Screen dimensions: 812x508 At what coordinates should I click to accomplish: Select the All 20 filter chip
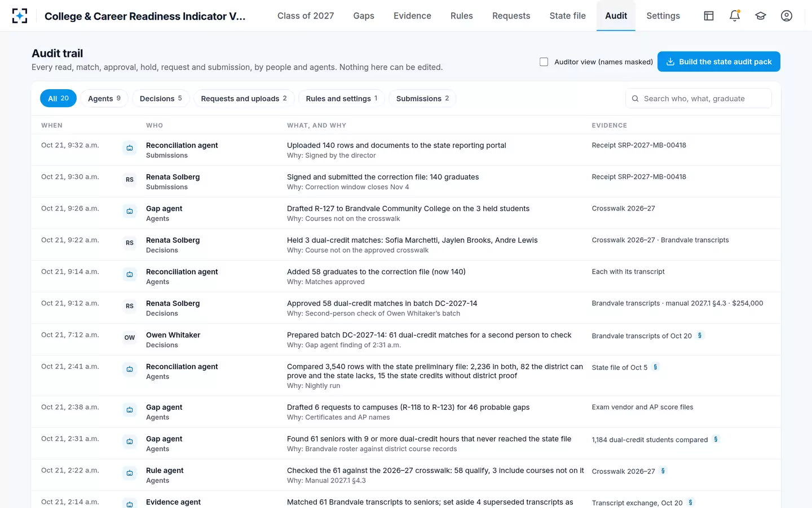[x=58, y=98]
